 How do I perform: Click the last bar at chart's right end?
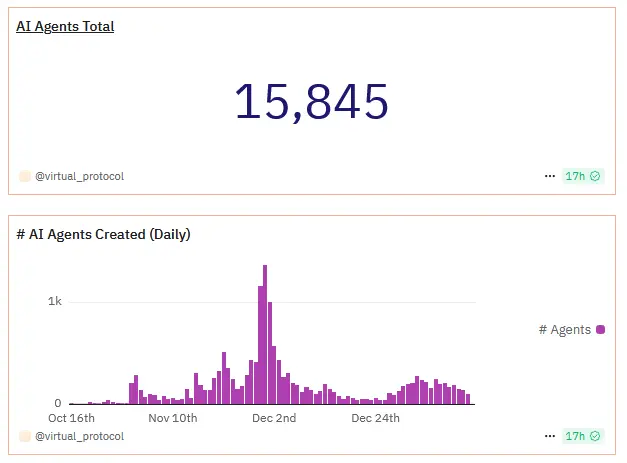pyautogui.click(x=467, y=398)
